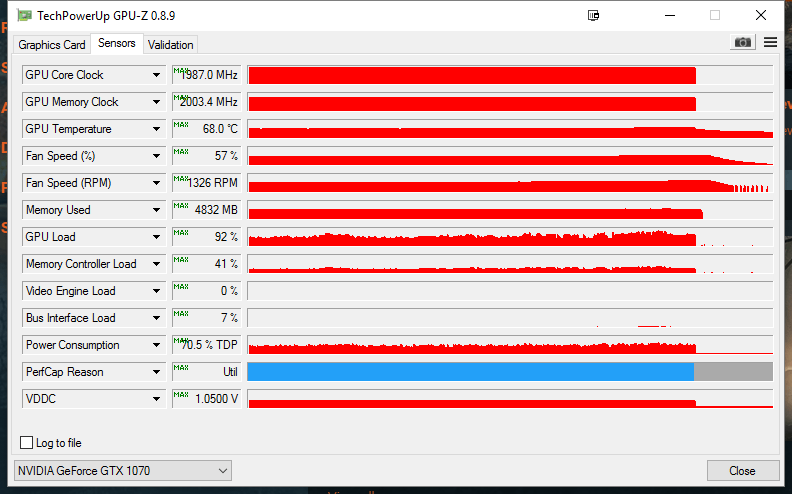This screenshot has width=792, height=494.
Task: Click the blue PerfCap Reason bar
Action: 470,372
